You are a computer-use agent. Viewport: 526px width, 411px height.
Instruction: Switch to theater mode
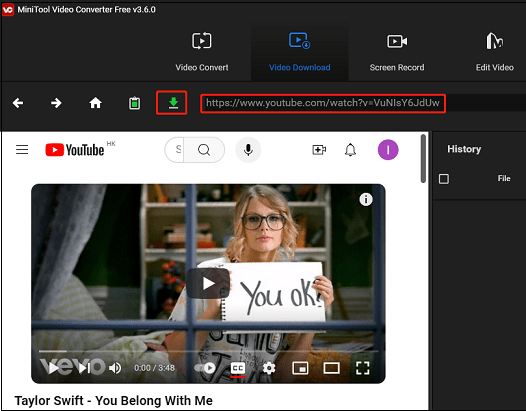tap(331, 368)
